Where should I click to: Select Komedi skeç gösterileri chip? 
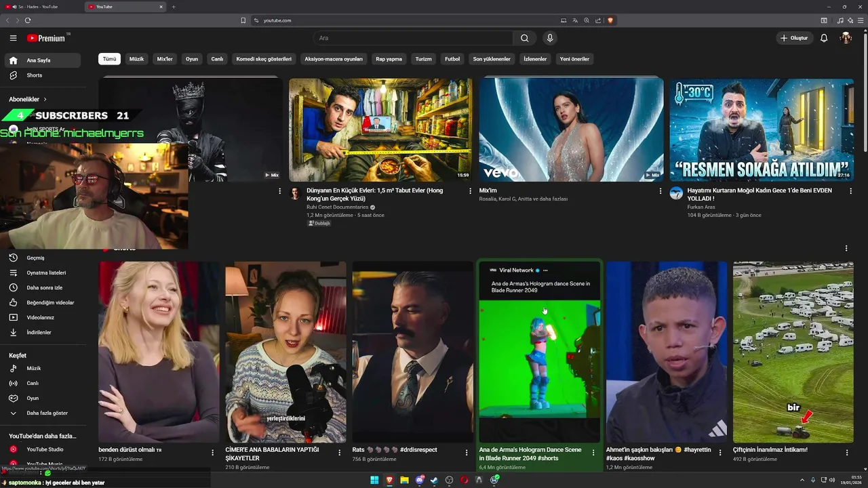pos(264,59)
